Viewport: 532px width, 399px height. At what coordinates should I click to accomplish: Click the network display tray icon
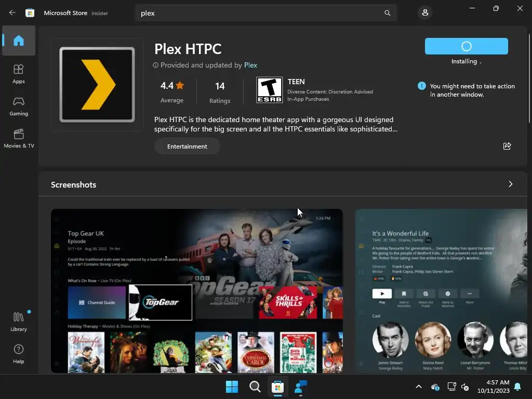(x=451, y=387)
